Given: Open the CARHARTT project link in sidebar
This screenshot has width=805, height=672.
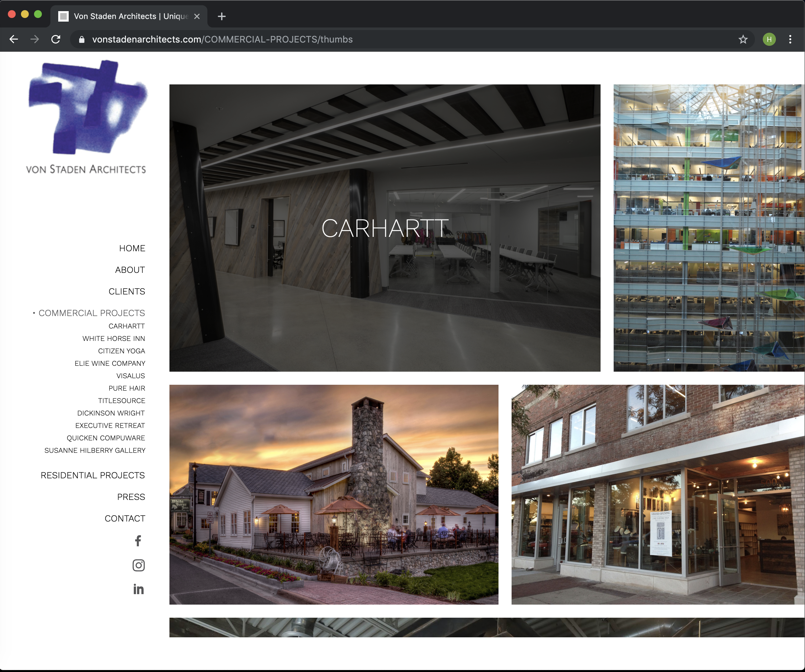Looking at the screenshot, I should pos(127,326).
